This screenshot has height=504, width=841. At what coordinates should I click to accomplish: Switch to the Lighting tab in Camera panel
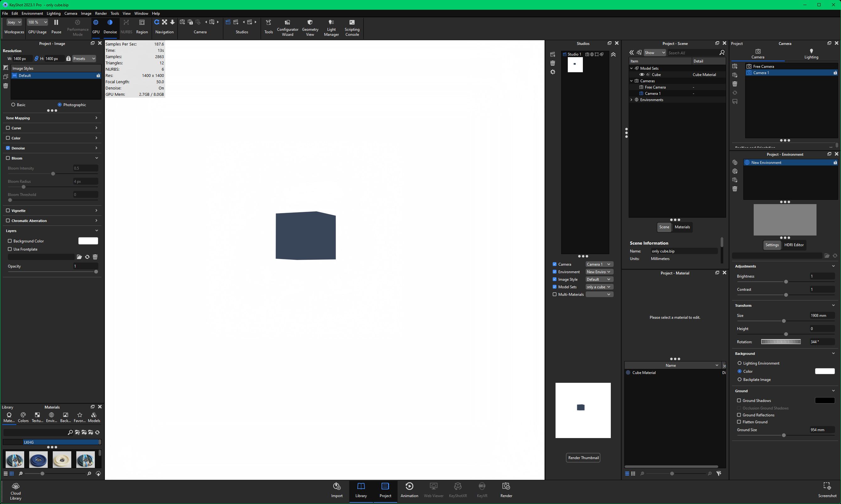(x=811, y=54)
